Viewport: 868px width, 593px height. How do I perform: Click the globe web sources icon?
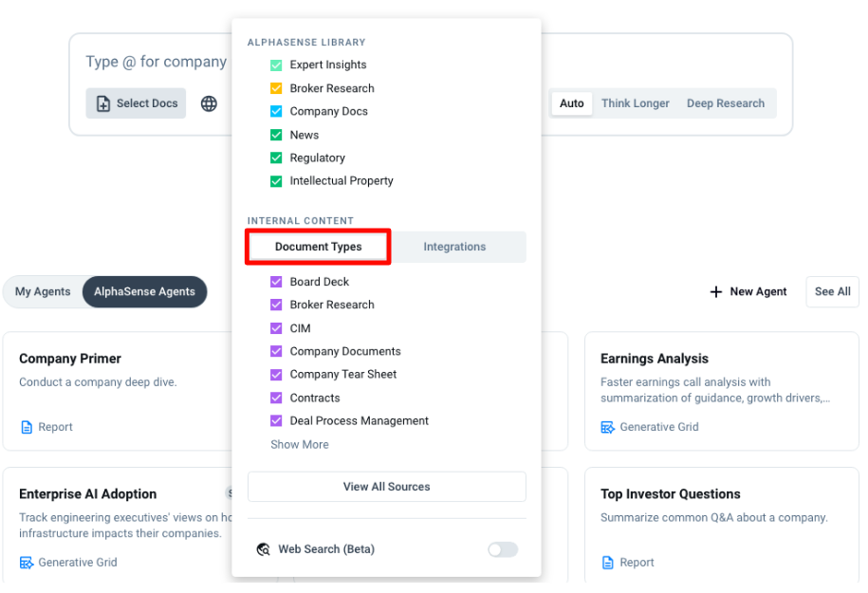coord(209,103)
